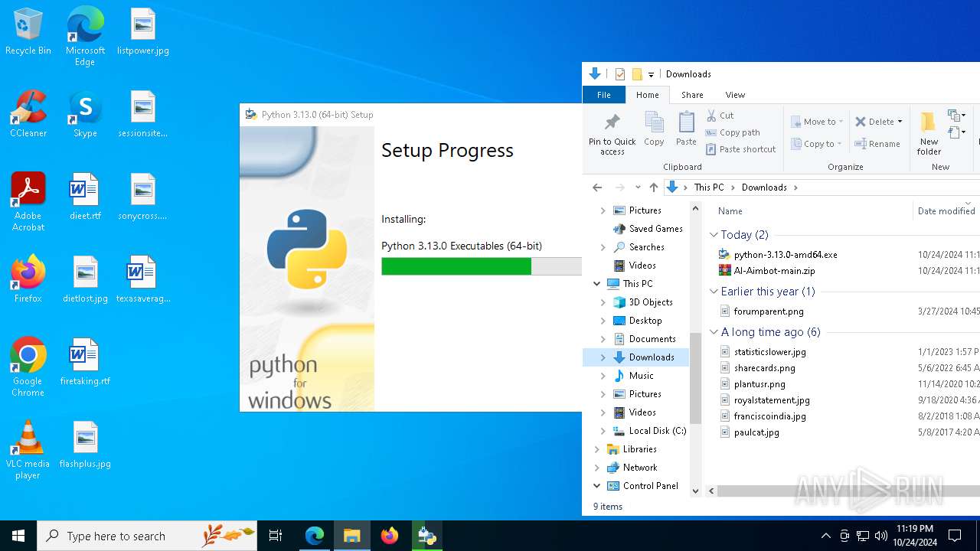The image size is (980, 551).
Task: Click the Copy ribbon icon
Action: tap(654, 129)
